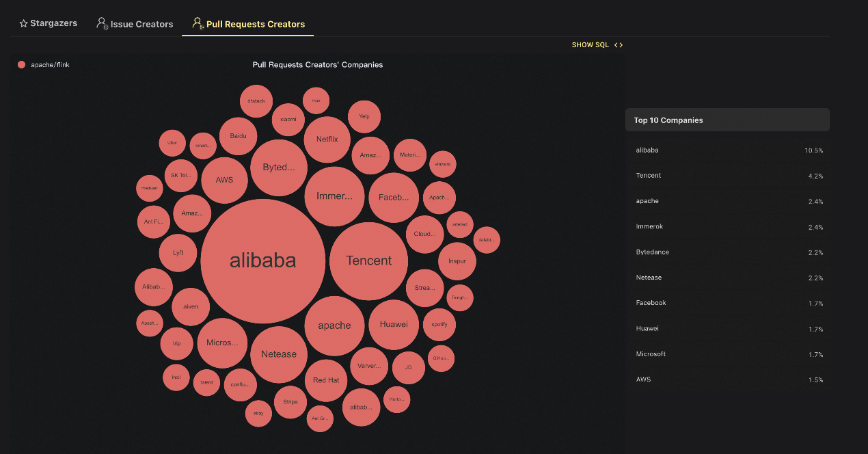The image size is (868, 454).
Task: Click the Materi... bubble
Action: (410, 155)
